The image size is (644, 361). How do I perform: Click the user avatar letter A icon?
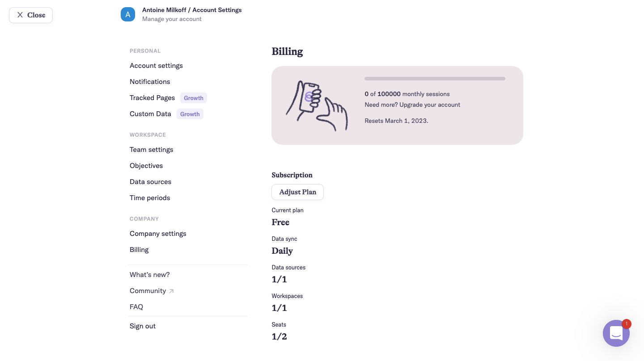coord(128,14)
